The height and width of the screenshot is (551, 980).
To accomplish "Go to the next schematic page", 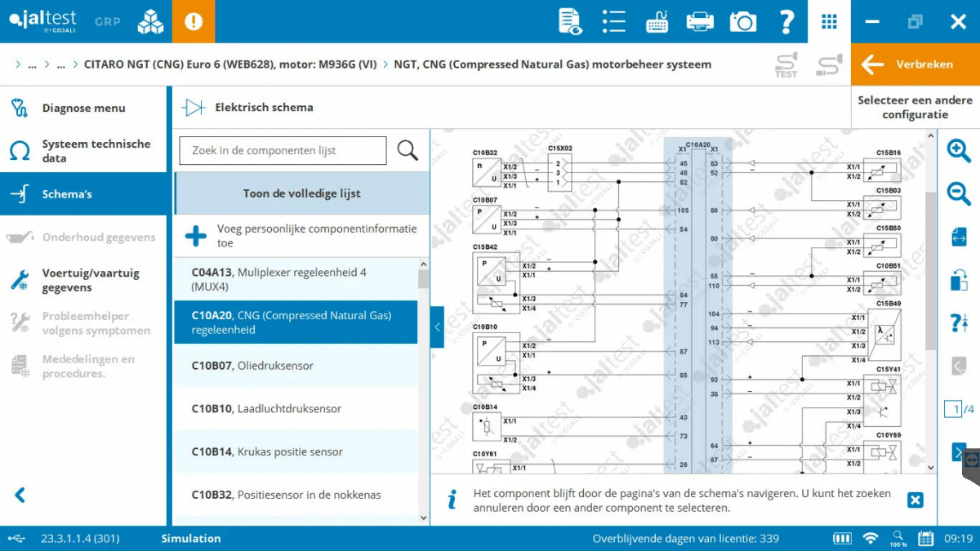I will click(x=957, y=451).
